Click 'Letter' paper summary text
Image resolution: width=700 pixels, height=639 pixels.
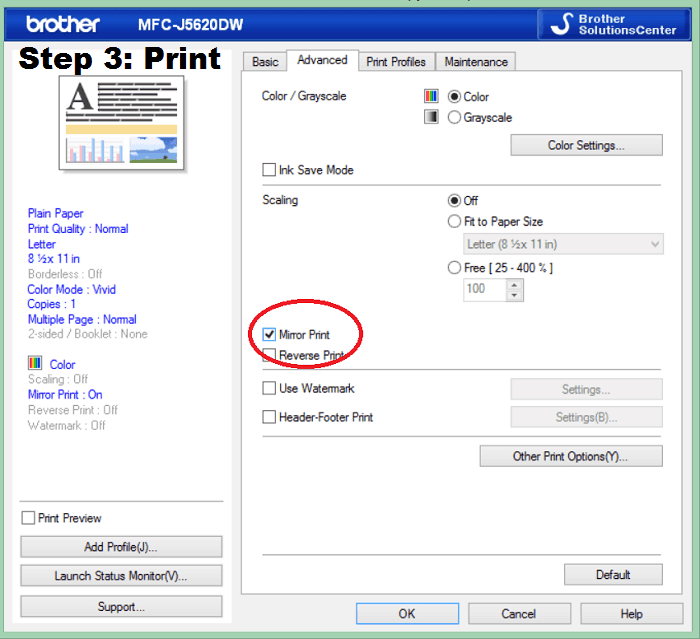click(x=42, y=244)
